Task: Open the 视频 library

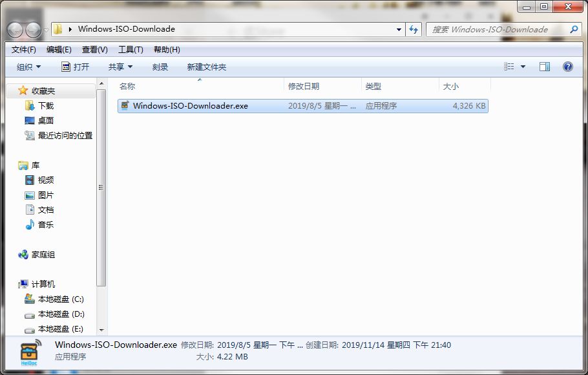Action: tap(46, 180)
